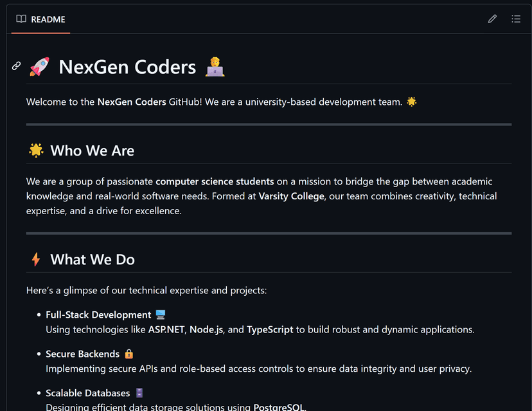Click the sun emoji ending the welcome line
Image resolution: width=532 pixels, height=411 pixels.
(412, 102)
